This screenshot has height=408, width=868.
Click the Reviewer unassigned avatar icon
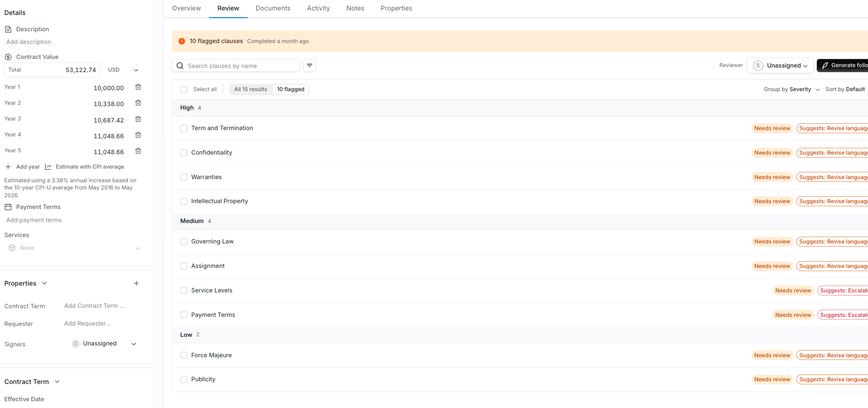758,66
